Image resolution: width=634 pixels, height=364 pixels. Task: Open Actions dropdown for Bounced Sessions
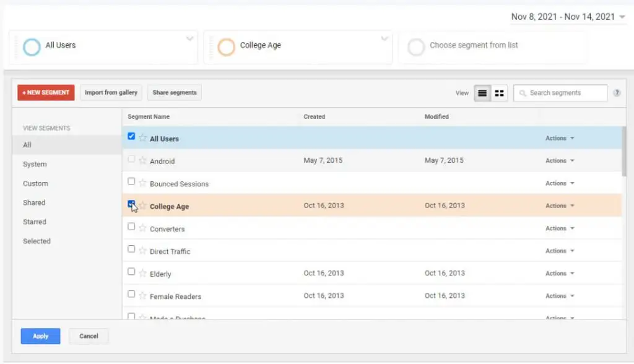[560, 183]
